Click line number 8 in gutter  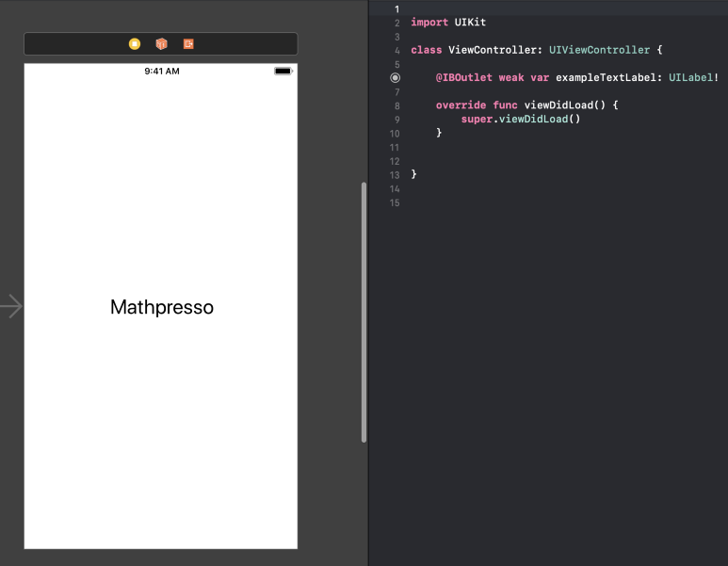396,106
